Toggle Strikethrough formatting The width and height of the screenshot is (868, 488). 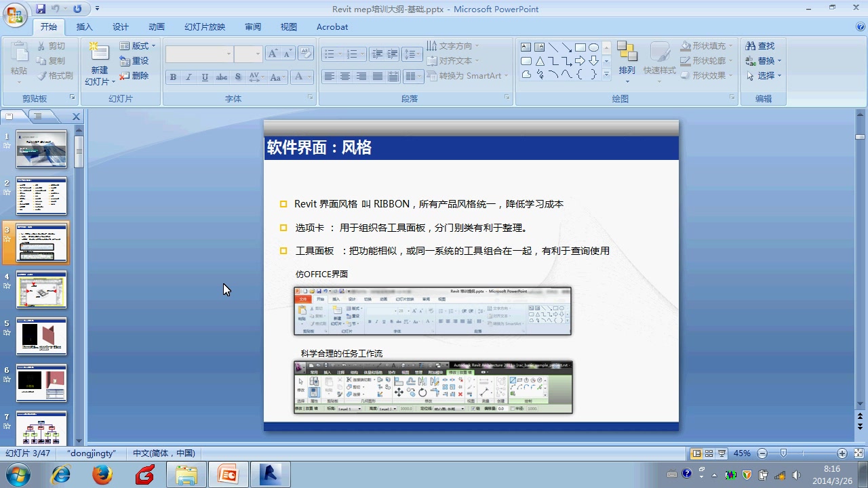[222, 77]
